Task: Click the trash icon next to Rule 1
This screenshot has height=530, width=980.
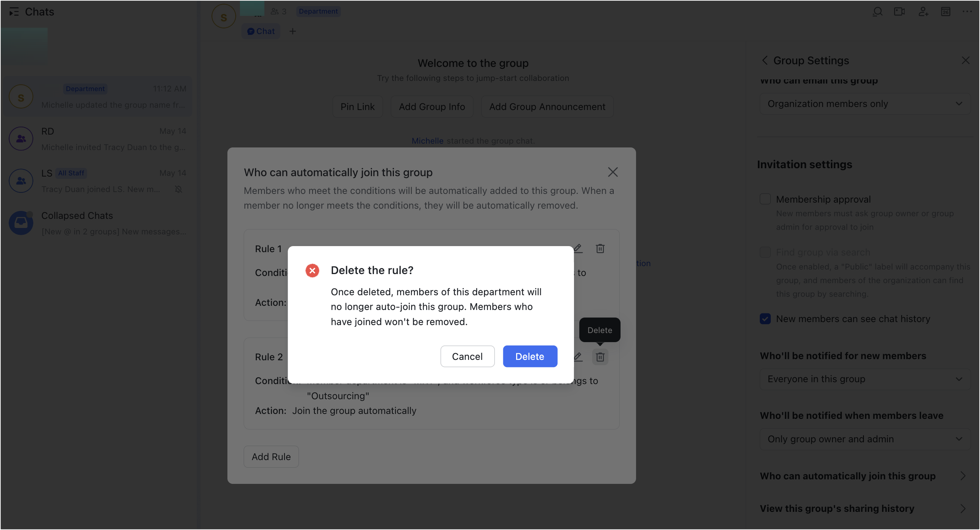Action: point(600,248)
